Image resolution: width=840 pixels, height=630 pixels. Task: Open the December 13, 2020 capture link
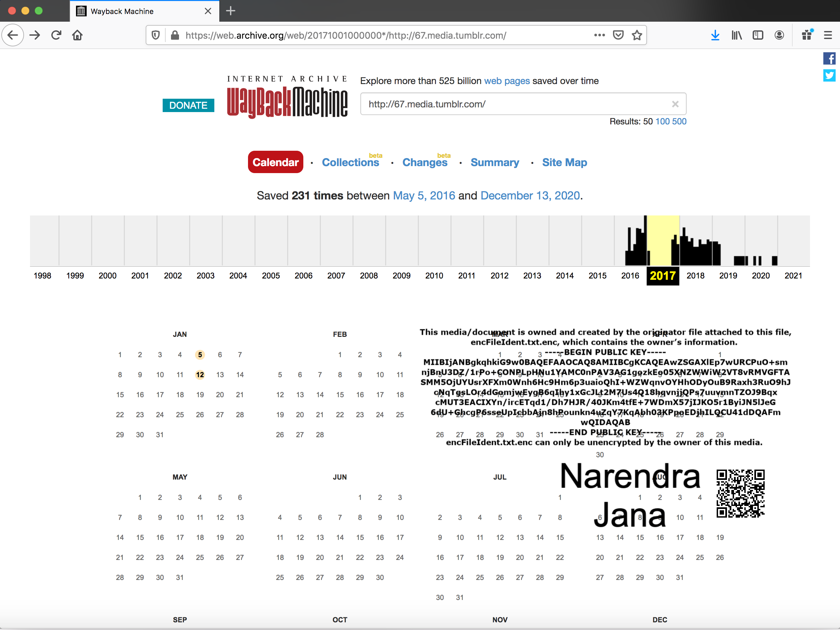530,196
